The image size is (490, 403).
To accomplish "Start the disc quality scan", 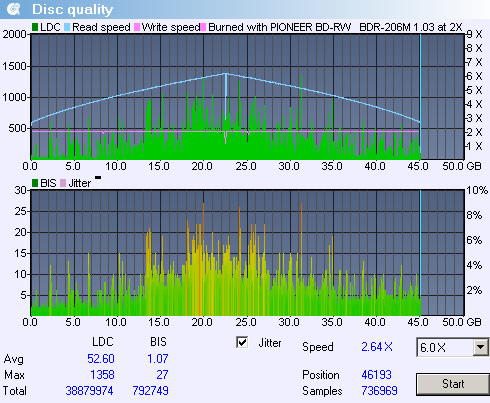I will [x=453, y=384].
